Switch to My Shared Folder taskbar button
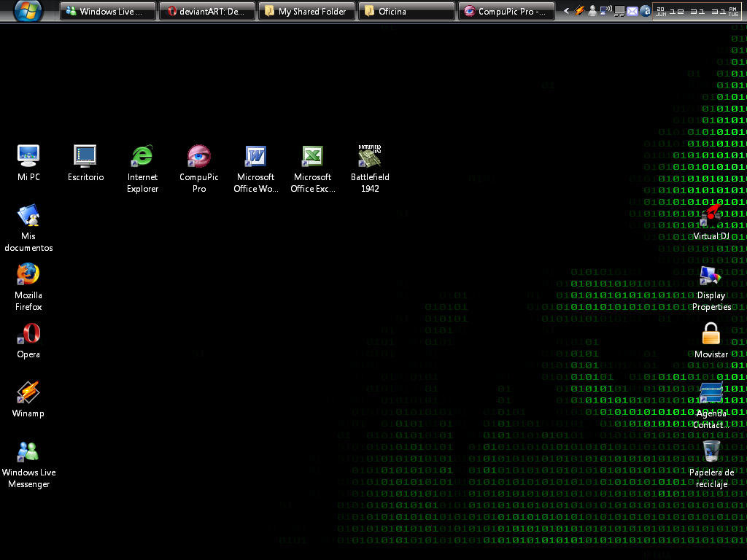The width and height of the screenshot is (747, 560). point(307,11)
